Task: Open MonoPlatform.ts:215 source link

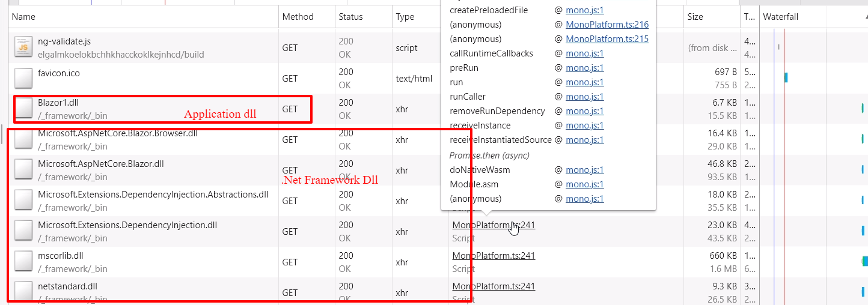Action: 607,39
